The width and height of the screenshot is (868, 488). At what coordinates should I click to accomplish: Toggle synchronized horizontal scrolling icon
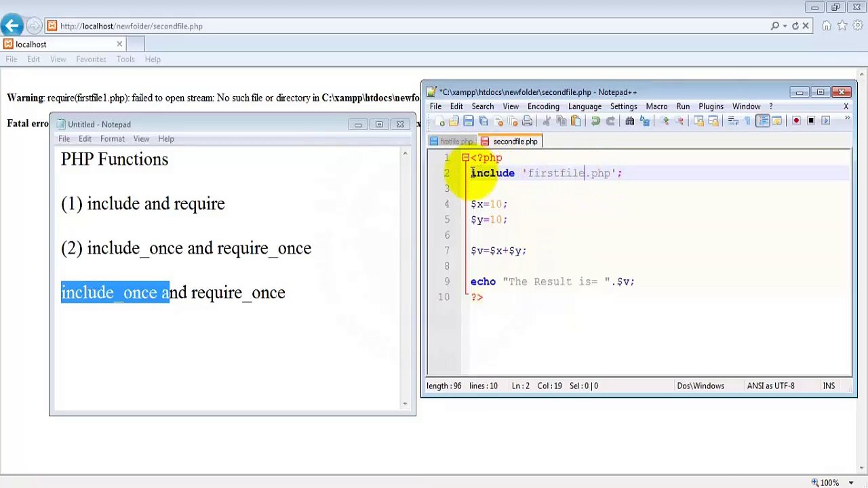pyautogui.click(x=713, y=121)
